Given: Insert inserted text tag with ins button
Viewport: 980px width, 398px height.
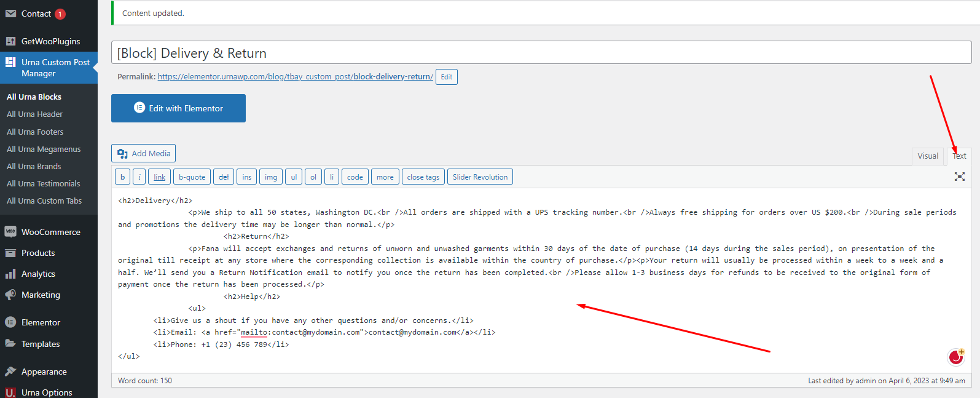Looking at the screenshot, I should [246, 177].
